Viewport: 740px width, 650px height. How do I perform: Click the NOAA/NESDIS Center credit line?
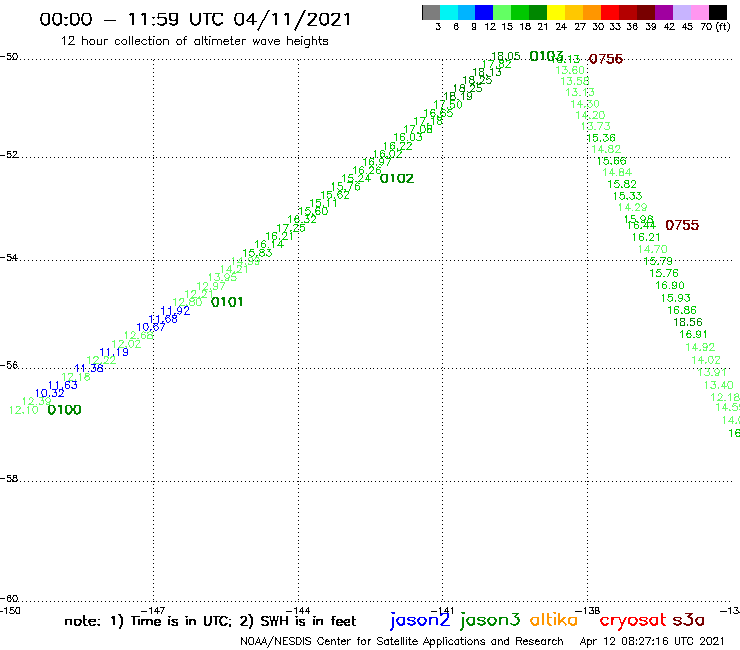coord(402,641)
